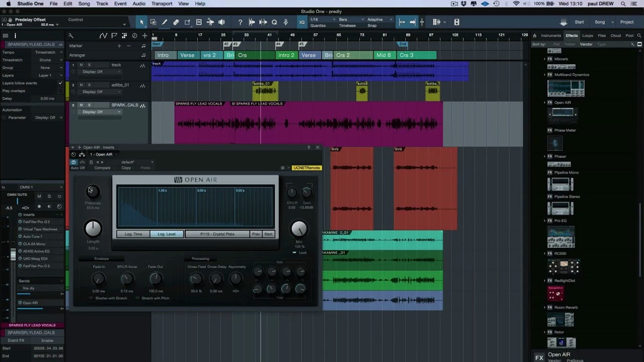The image size is (644, 362).
Task: Click the Copy button in Open AIR
Action: tap(126, 168)
